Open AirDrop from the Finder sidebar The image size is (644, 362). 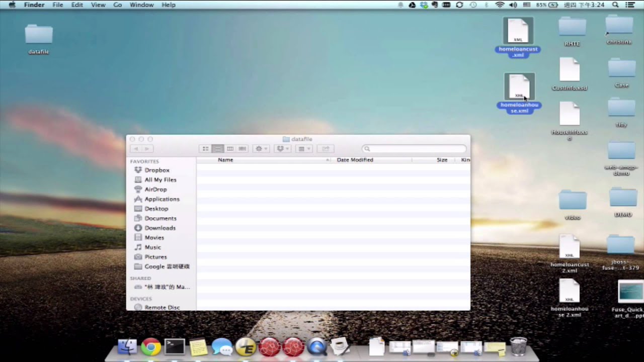[x=155, y=190]
